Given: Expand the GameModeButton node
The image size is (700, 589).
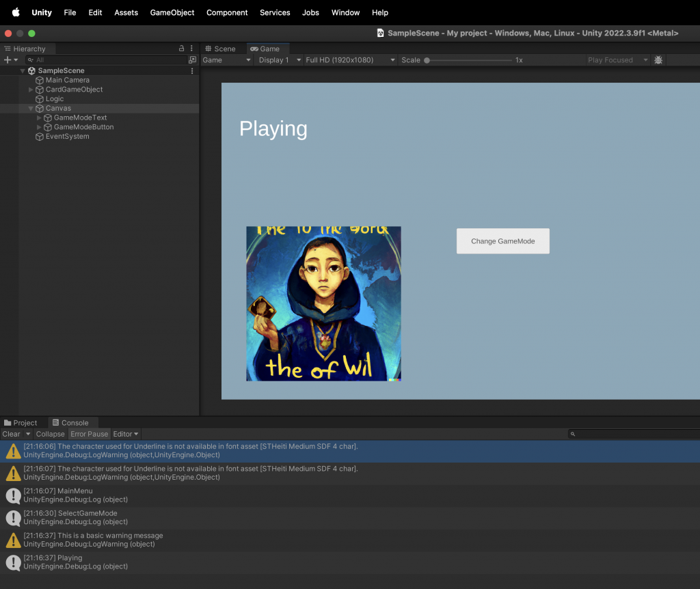Looking at the screenshot, I should coord(39,127).
